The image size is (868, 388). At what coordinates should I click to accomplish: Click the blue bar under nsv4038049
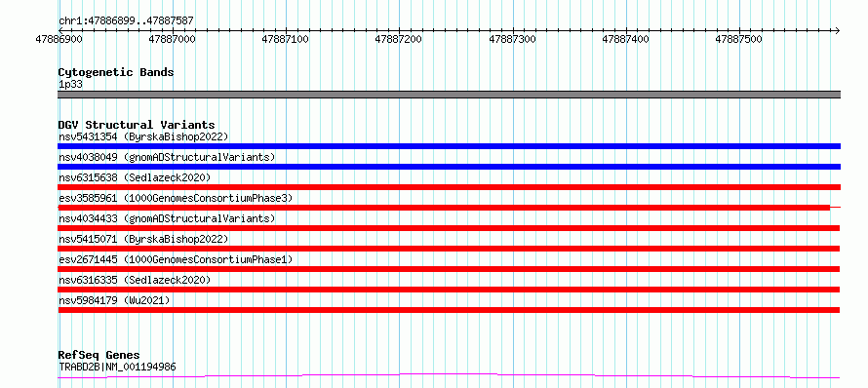point(449,167)
